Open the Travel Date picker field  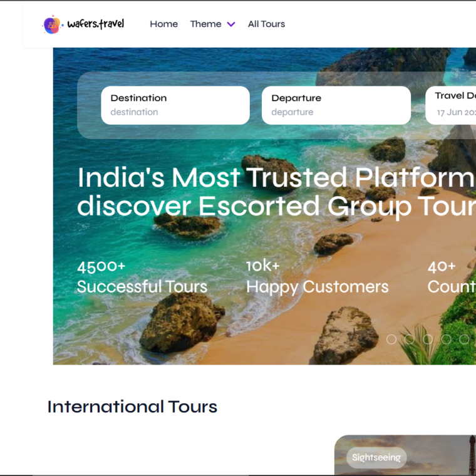click(451, 105)
